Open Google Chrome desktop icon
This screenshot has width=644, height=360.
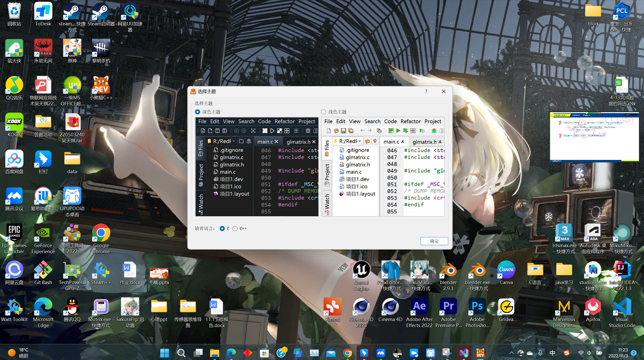click(101, 239)
